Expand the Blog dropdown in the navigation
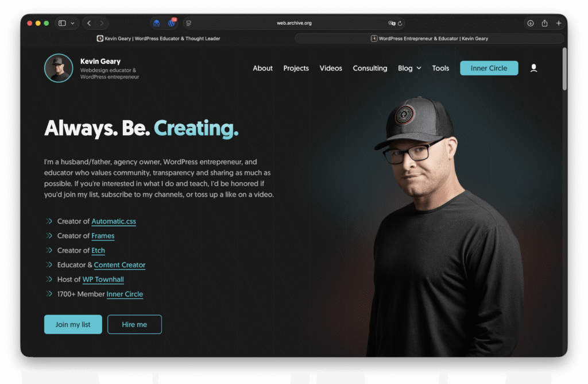This screenshot has width=588, height=384. 409,68
